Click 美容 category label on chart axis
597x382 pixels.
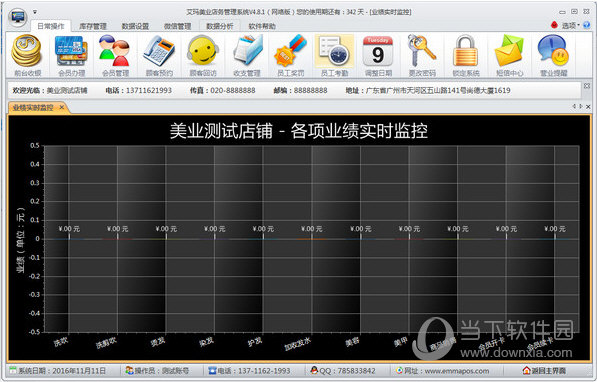(x=352, y=341)
